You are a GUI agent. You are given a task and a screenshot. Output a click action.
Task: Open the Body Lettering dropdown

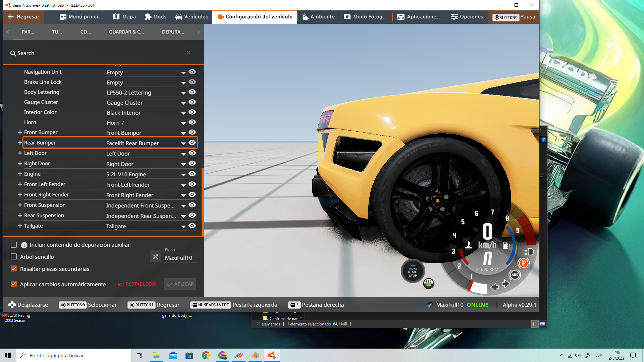tap(146, 93)
